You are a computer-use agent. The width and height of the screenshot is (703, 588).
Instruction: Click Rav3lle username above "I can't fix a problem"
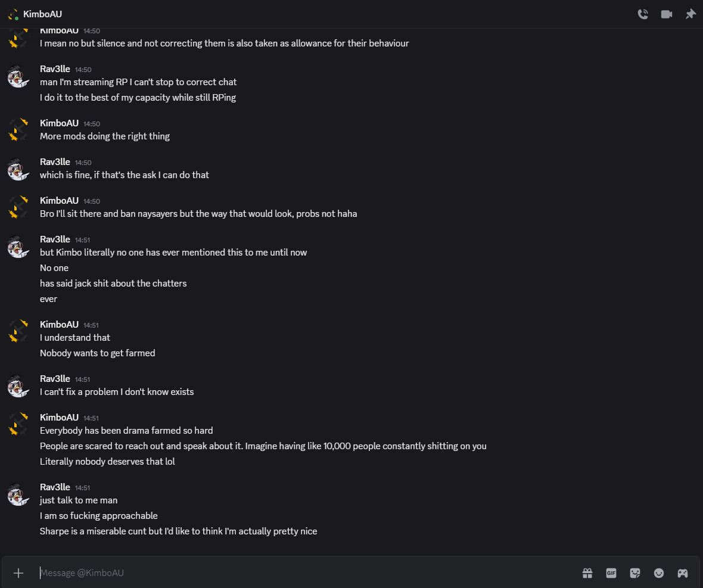point(55,379)
